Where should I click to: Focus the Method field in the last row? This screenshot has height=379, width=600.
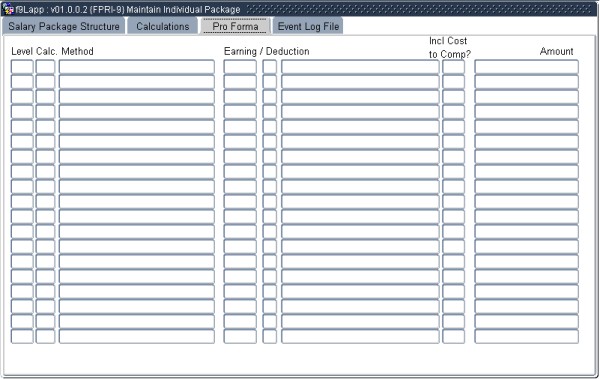(x=137, y=337)
